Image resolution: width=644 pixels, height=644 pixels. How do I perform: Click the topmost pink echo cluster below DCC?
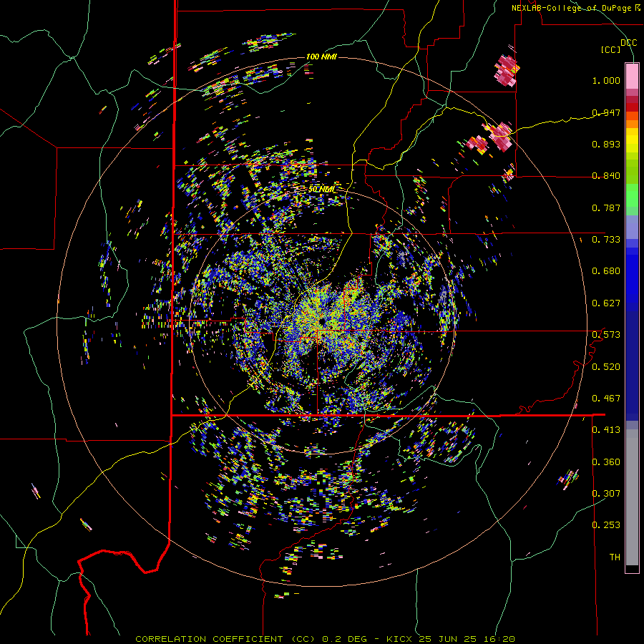pos(507,70)
